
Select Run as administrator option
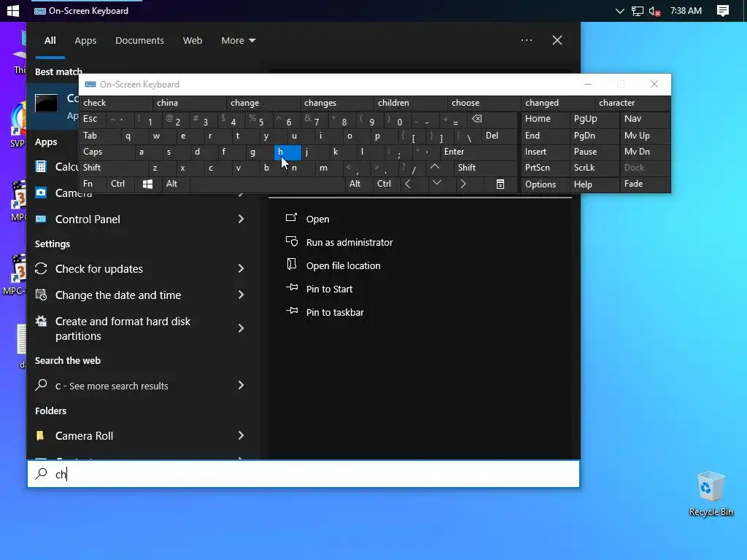coord(349,242)
